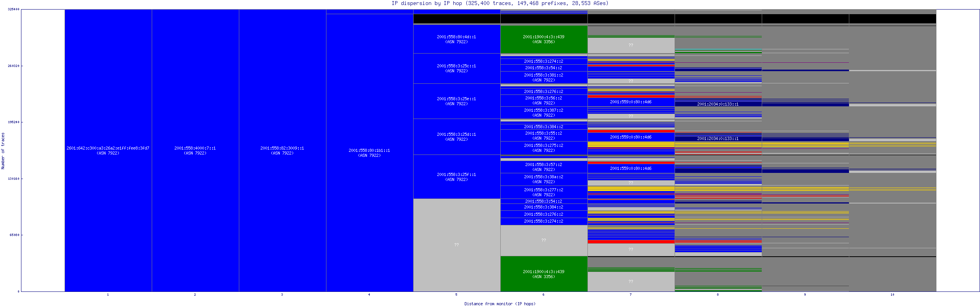This screenshot has height=306, width=980.
Task: Click x-axis tick label 7
Action: coord(631,295)
